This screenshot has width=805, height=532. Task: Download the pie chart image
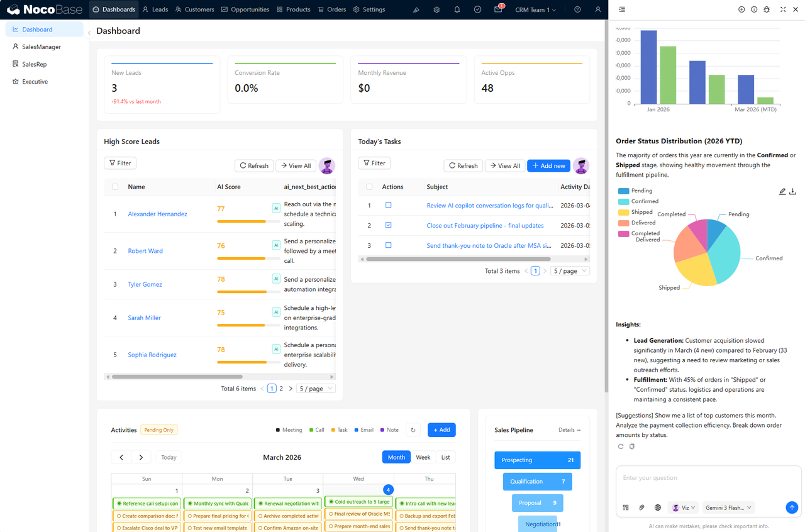(793, 192)
